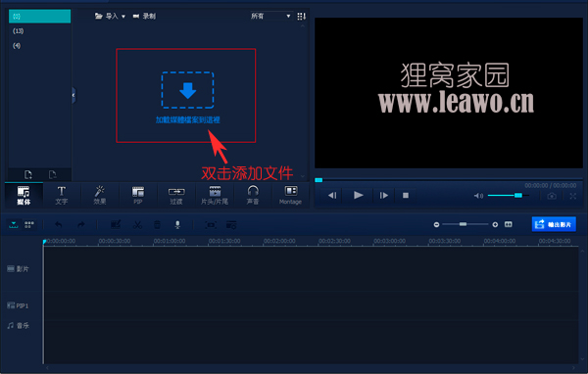Click the timeline playhead marker at start
This screenshot has width=588, height=374.
pyautogui.click(x=44, y=242)
